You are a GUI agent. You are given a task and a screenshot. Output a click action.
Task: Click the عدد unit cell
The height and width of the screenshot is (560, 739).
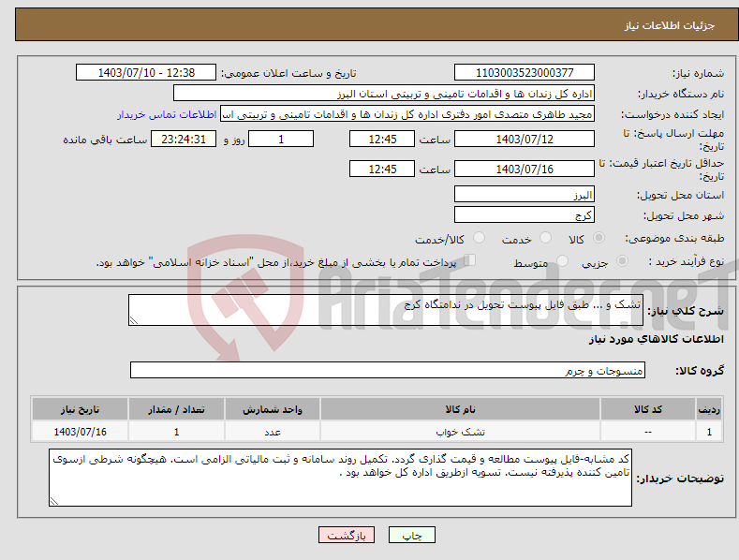pos(273,432)
